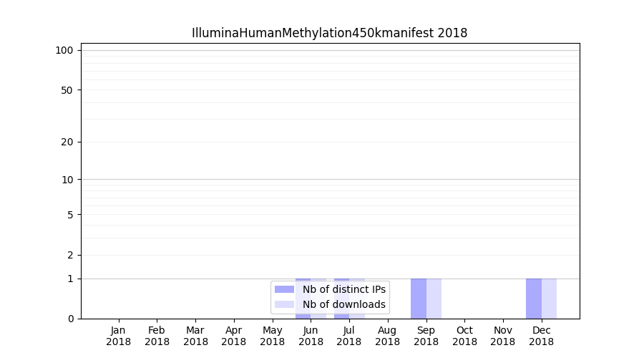Select the Aug 2018 x-axis label
644x358 pixels.
pos(388,336)
